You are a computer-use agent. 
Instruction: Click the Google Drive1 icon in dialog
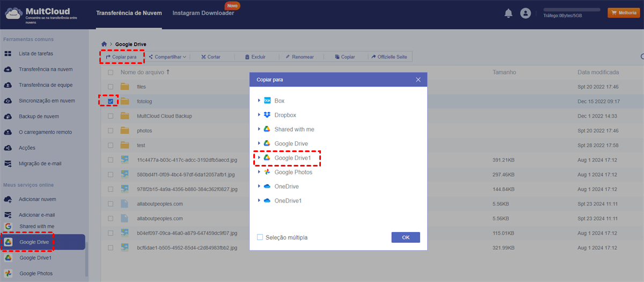click(267, 158)
